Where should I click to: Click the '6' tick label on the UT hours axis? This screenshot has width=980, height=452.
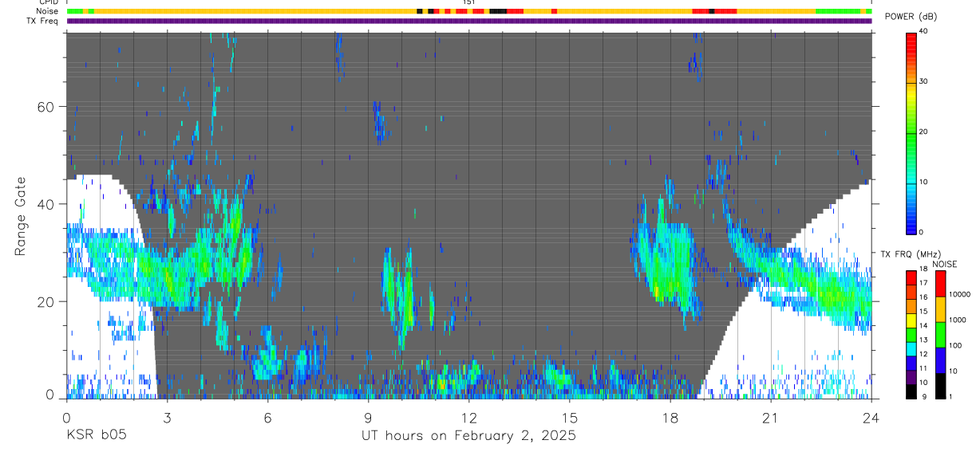tap(267, 417)
